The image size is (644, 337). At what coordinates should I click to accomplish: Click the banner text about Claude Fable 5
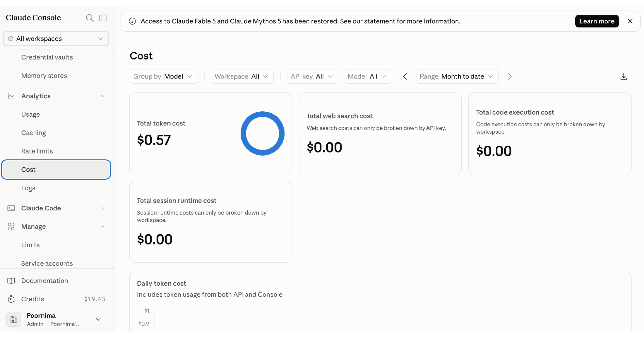click(300, 21)
